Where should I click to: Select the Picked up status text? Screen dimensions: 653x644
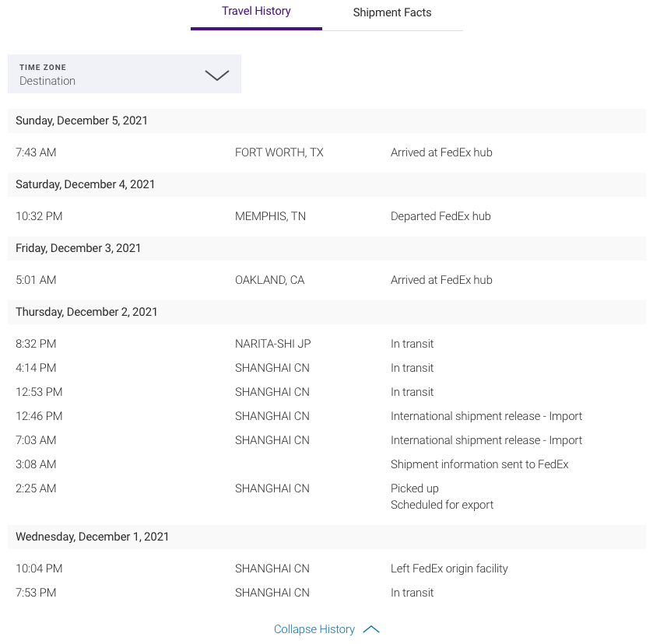(x=415, y=488)
